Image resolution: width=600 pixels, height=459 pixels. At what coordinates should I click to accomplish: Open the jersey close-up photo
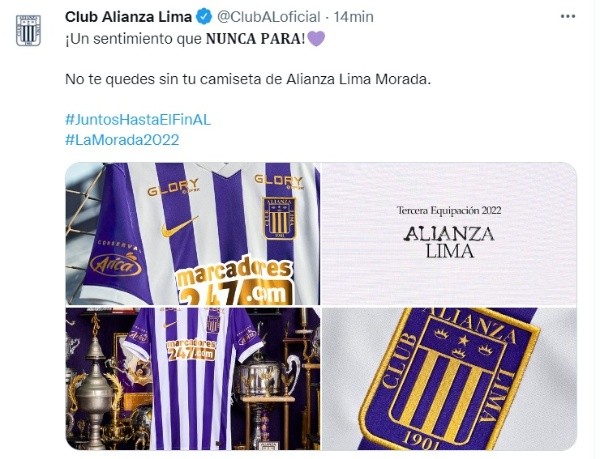[x=193, y=234]
